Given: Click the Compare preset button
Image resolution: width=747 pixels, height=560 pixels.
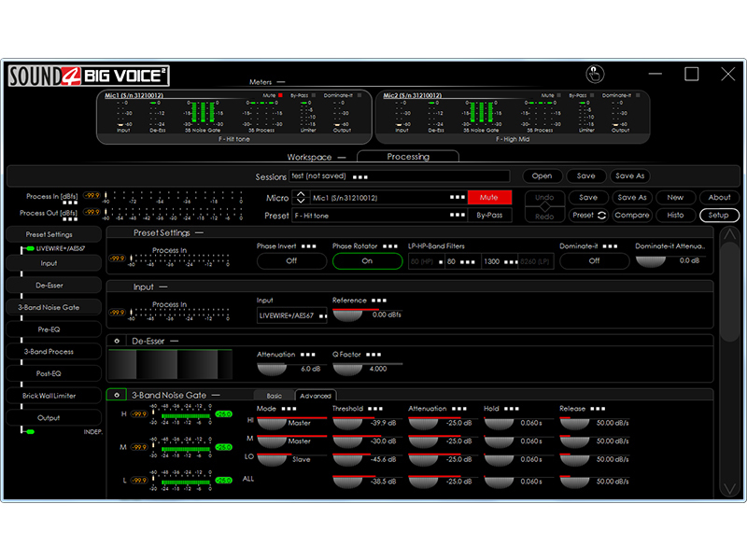Looking at the screenshot, I should [x=632, y=216].
